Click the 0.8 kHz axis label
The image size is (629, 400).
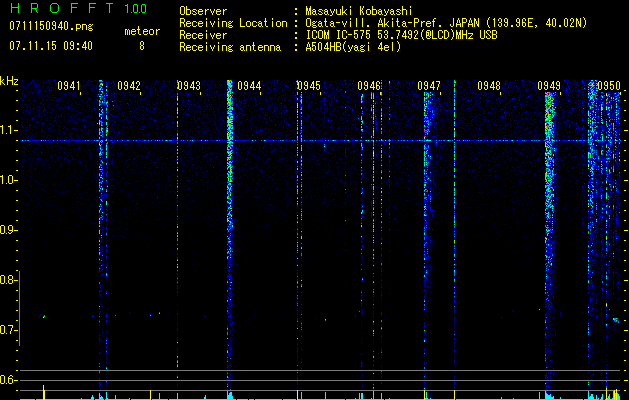point(8,280)
